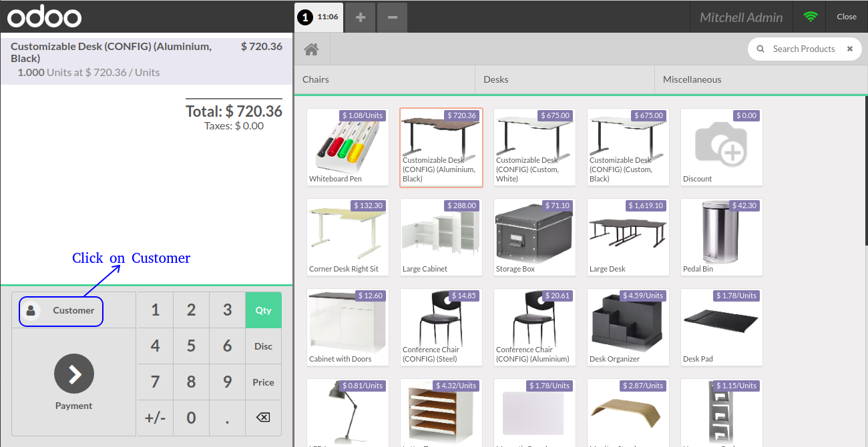Image resolution: width=868 pixels, height=447 pixels.
Task: Add Customizable Desk (Custom, White) product
Action: pyautogui.click(x=535, y=147)
